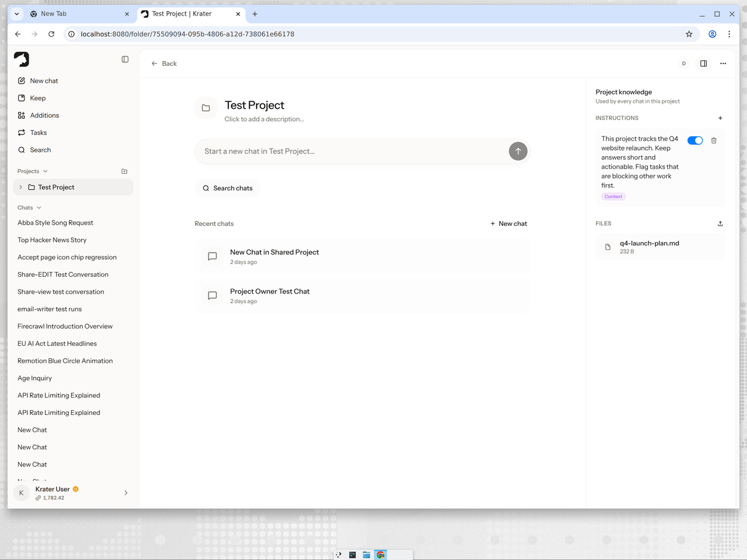Click the Chrome icon in the taskbar

pos(380,554)
